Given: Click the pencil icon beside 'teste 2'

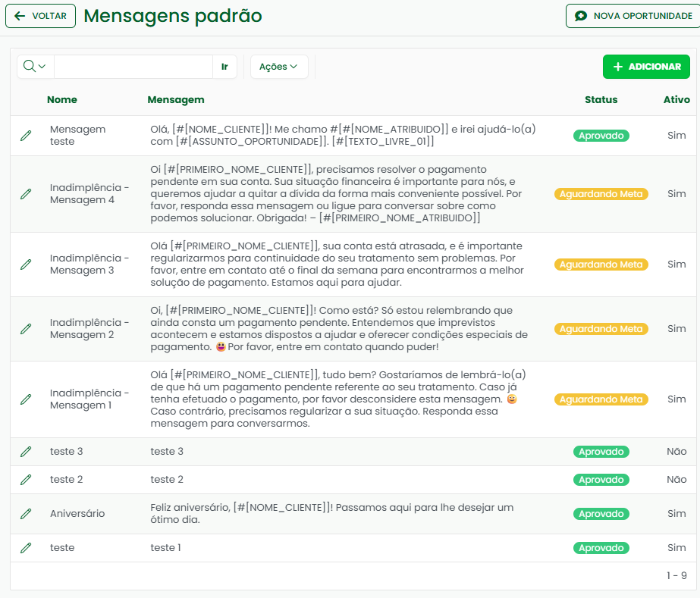Looking at the screenshot, I should [26, 480].
